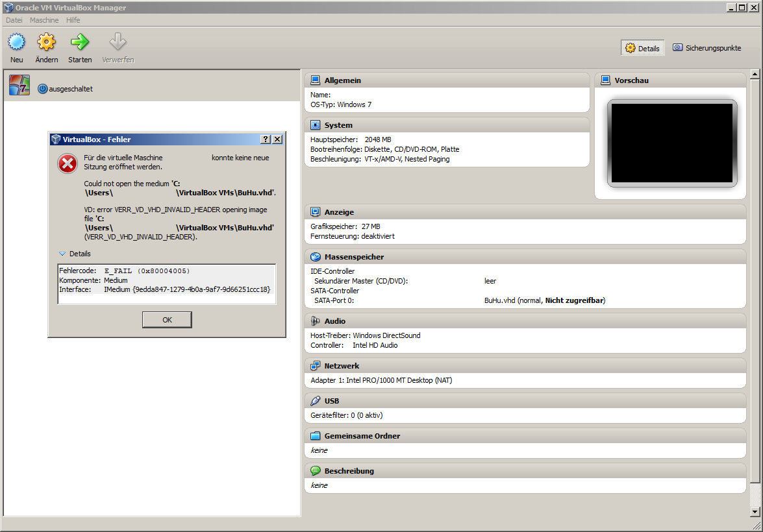Click 'Controller: Intel HD Audio' text

[354, 345]
